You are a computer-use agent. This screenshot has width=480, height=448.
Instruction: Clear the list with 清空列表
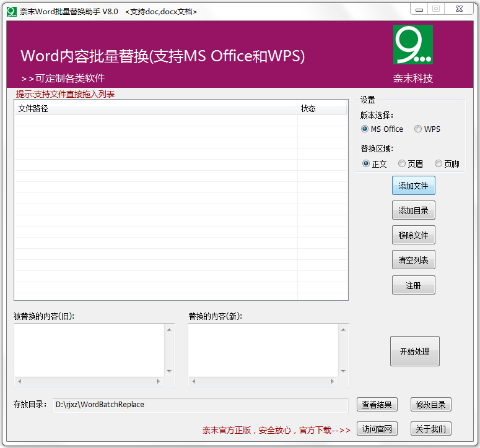pyautogui.click(x=413, y=260)
